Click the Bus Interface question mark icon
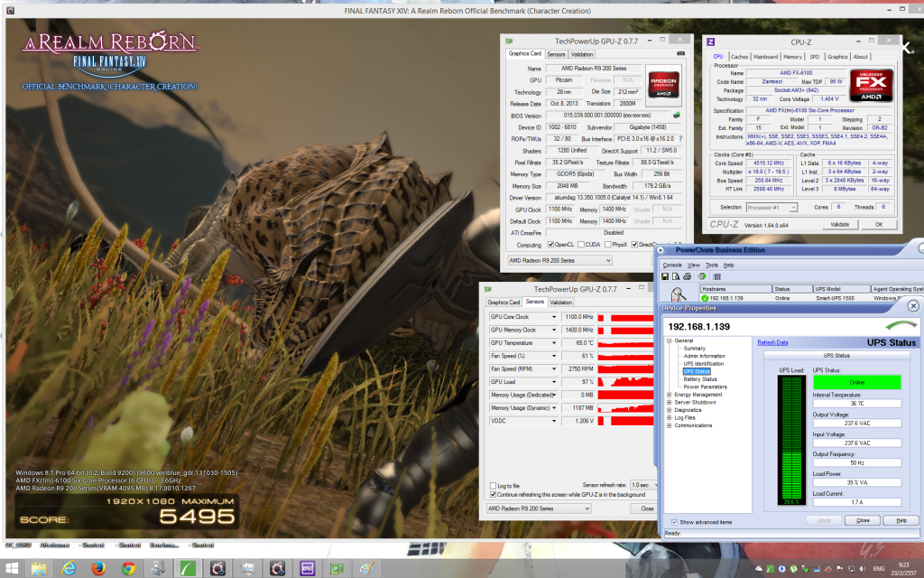 tap(680, 138)
